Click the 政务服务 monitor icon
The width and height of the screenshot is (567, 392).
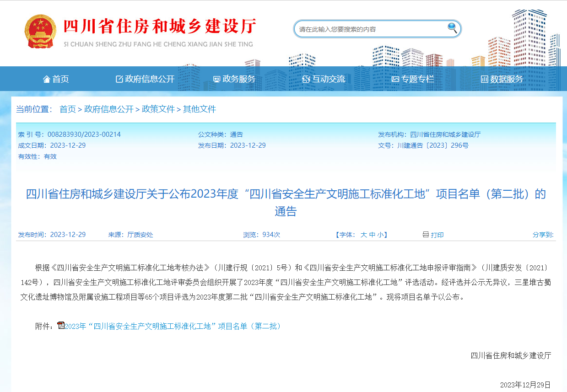(x=217, y=79)
